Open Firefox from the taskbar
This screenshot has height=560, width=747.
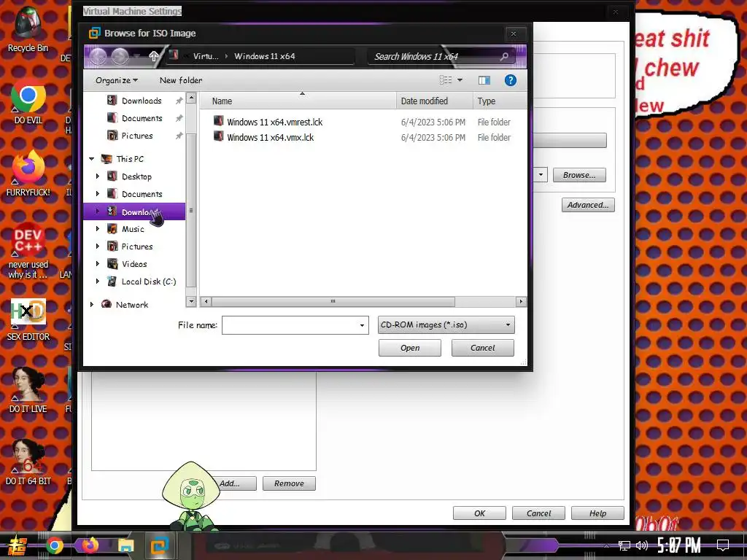click(x=90, y=545)
